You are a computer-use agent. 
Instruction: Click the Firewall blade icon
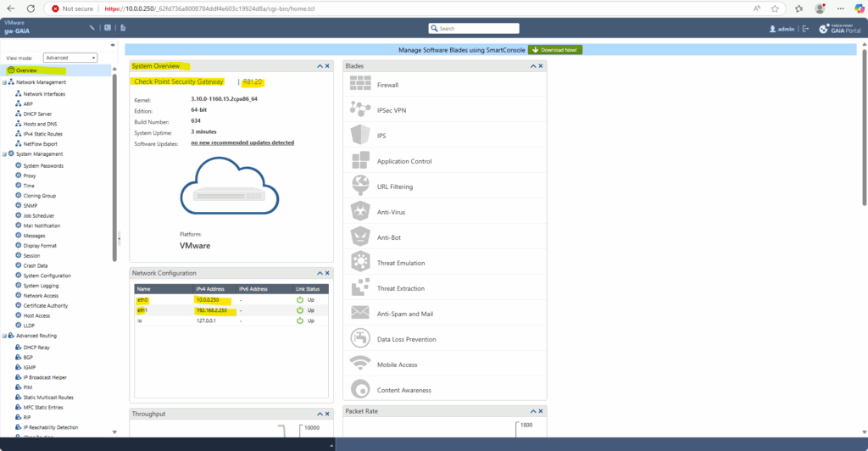[360, 84]
